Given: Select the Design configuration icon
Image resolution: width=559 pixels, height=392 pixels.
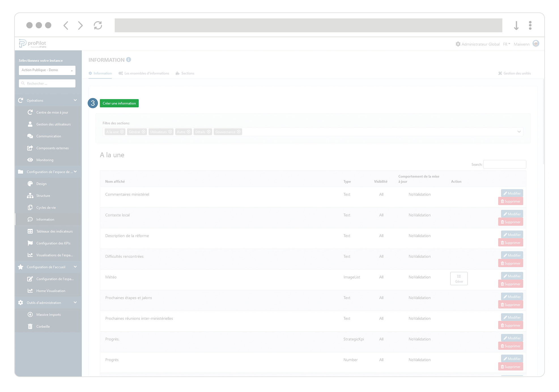Looking at the screenshot, I should [30, 184].
